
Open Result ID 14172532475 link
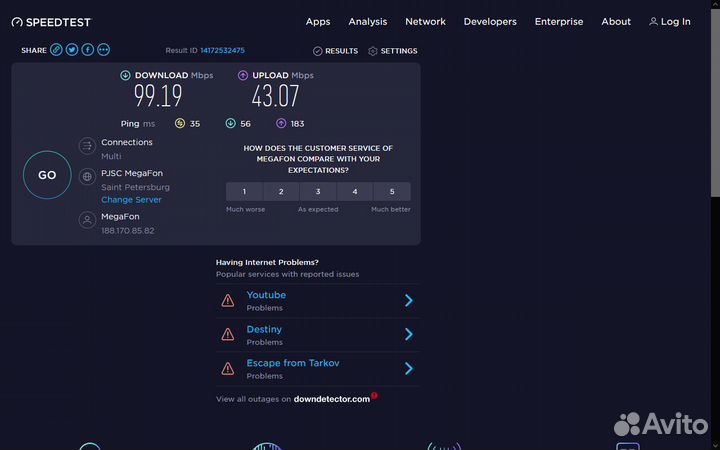(x=222, y=51)
